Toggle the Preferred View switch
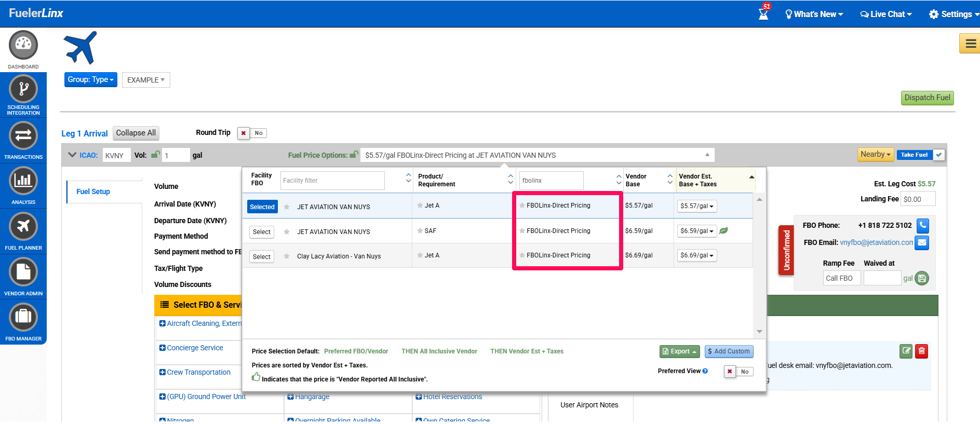The image size is (980, 424). pyautogui.click(x=739, y=372)
